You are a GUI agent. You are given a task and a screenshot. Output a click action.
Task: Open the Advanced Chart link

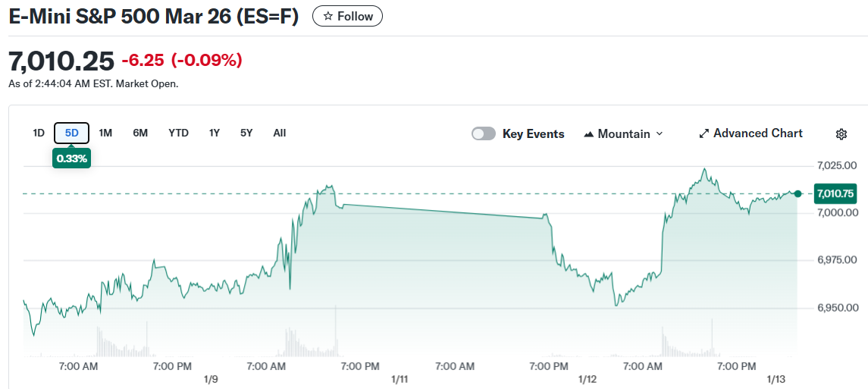[757, 133]
